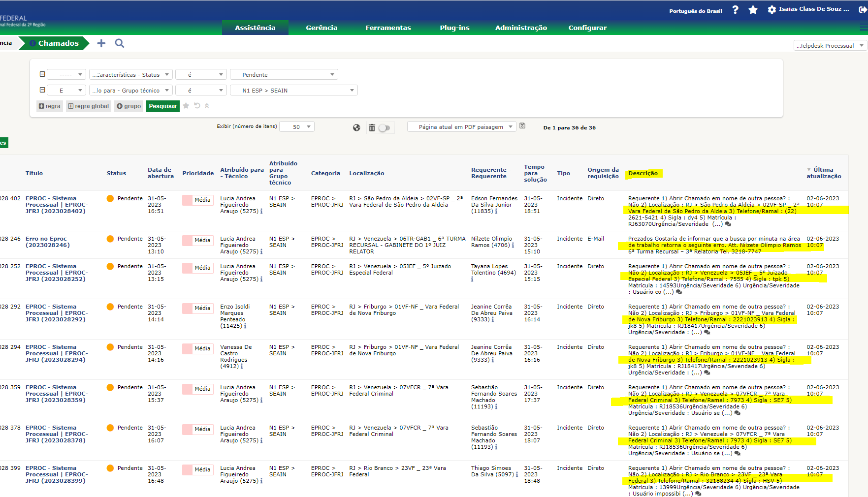
Task: Add a search rule with regra button
Action: point(50,106)
